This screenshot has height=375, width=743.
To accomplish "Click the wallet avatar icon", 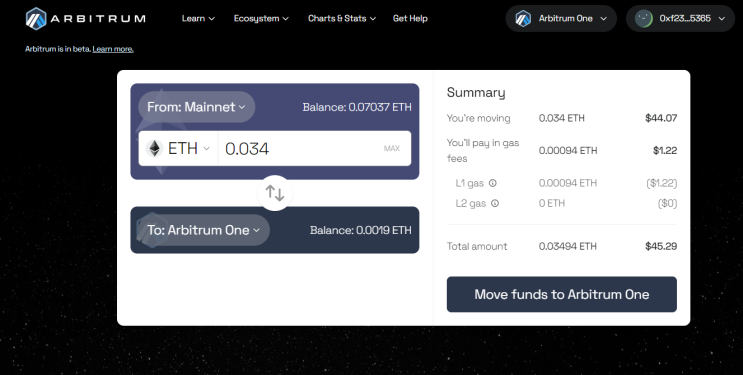I will coord(643,18).
